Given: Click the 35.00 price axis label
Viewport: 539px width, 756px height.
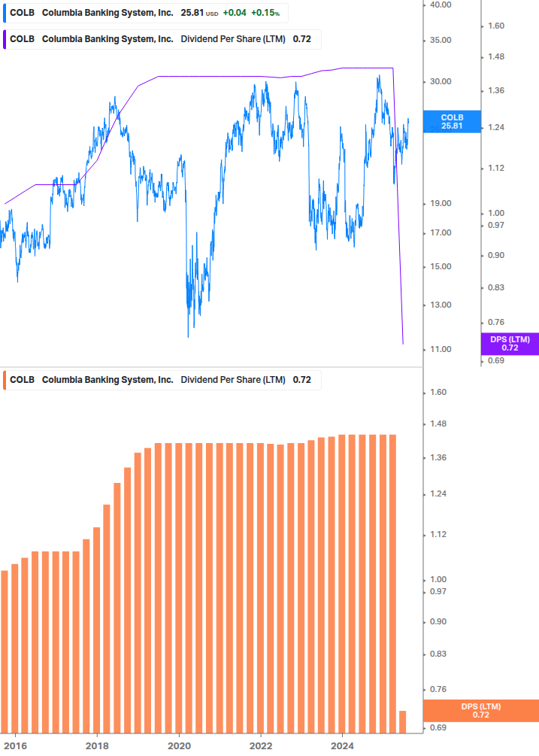Looking at the screenshot, I should 441,40.
